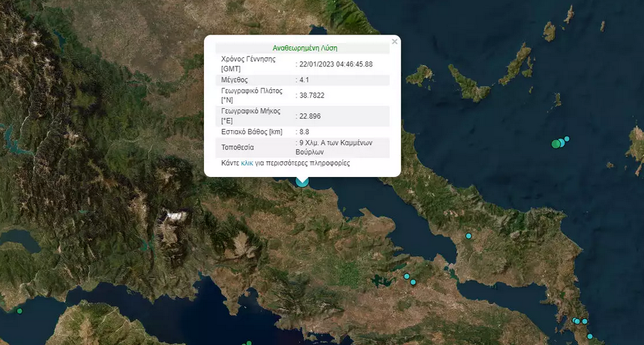
Task: Close the earthquake info popup
Action: 394,42
